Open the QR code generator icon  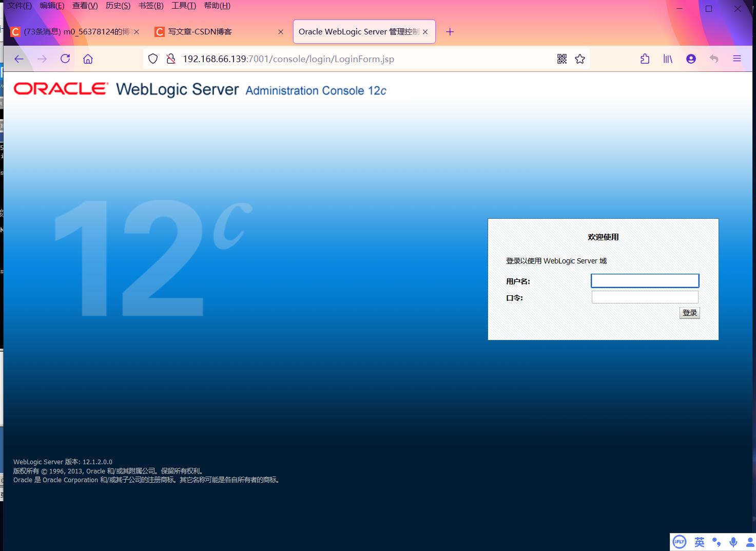562,59
